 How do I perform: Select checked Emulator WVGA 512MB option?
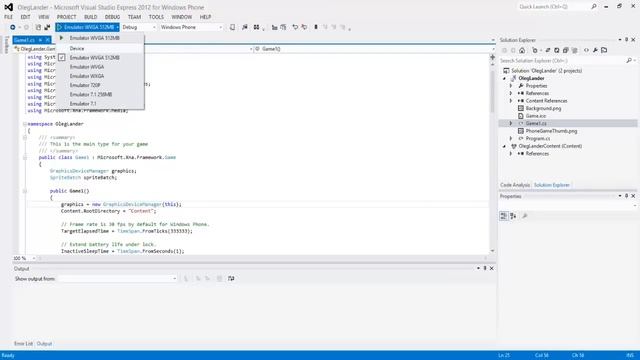(100, 58)
